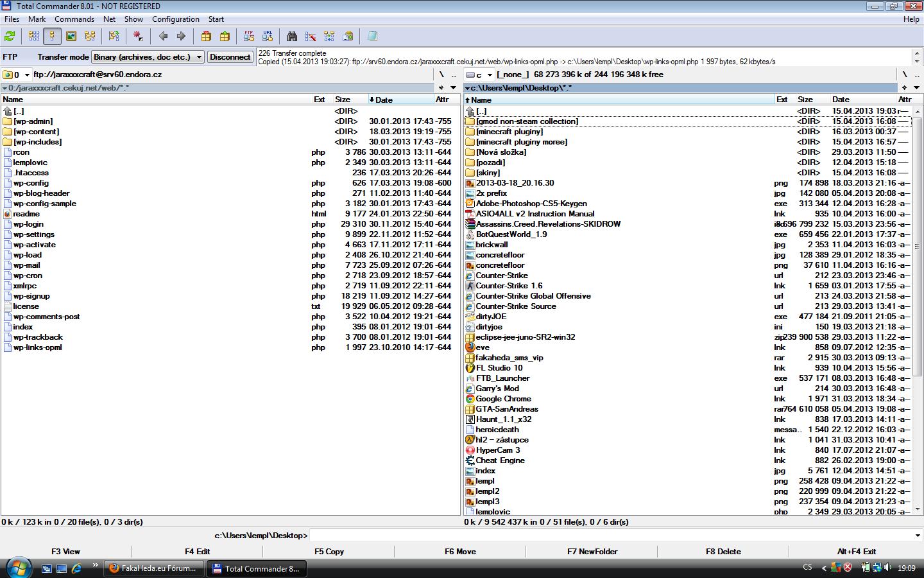This screenshot has width=924, height=578.
Task: Click the F7 NewFolder button
Action: (592, 551)
